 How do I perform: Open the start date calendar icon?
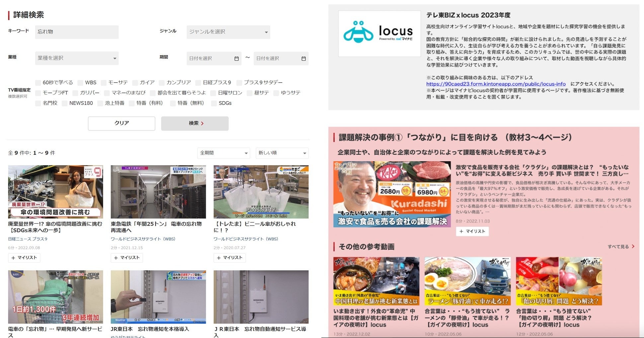click(x=236, y=59)
